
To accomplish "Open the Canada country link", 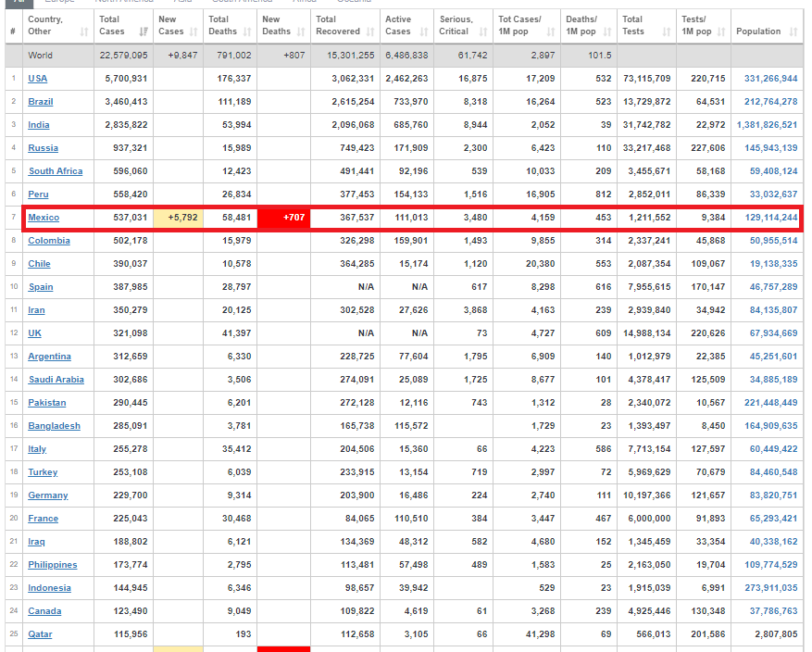I will 44,611.
